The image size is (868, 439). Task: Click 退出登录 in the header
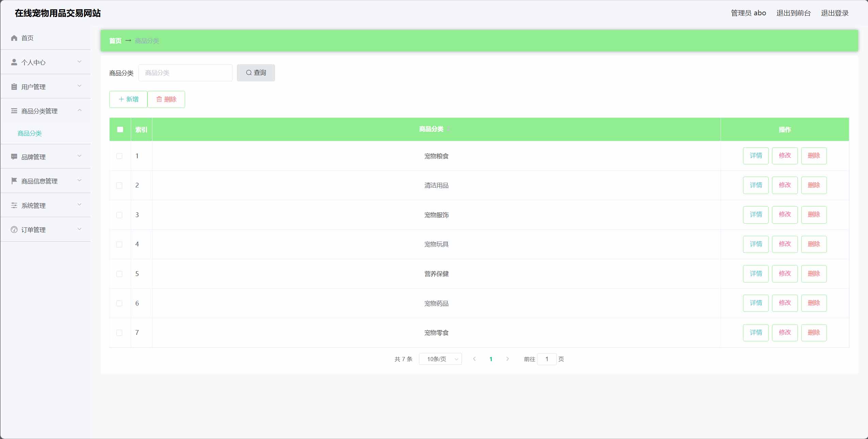coord(835,13)
